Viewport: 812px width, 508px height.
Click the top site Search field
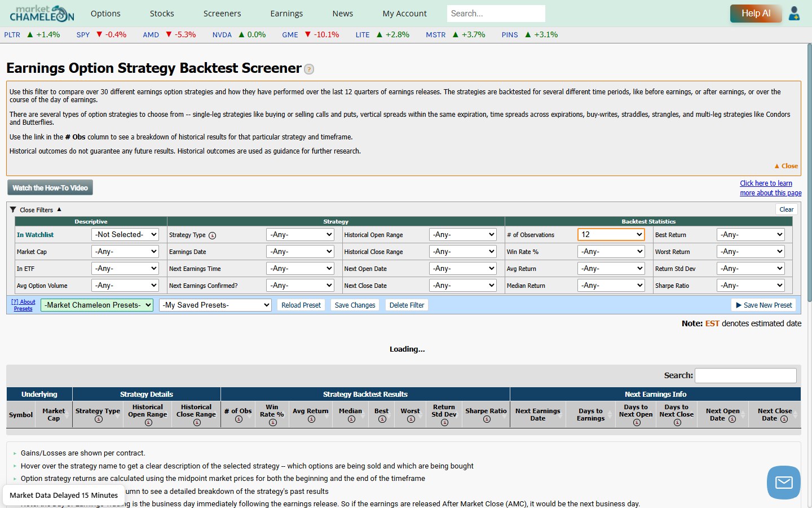(x=496, y=14)
